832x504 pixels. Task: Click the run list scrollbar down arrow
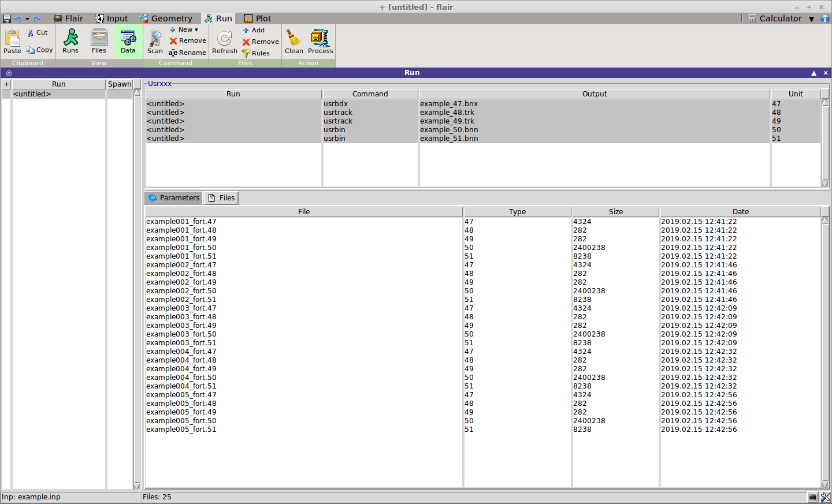tap(137, 486)
